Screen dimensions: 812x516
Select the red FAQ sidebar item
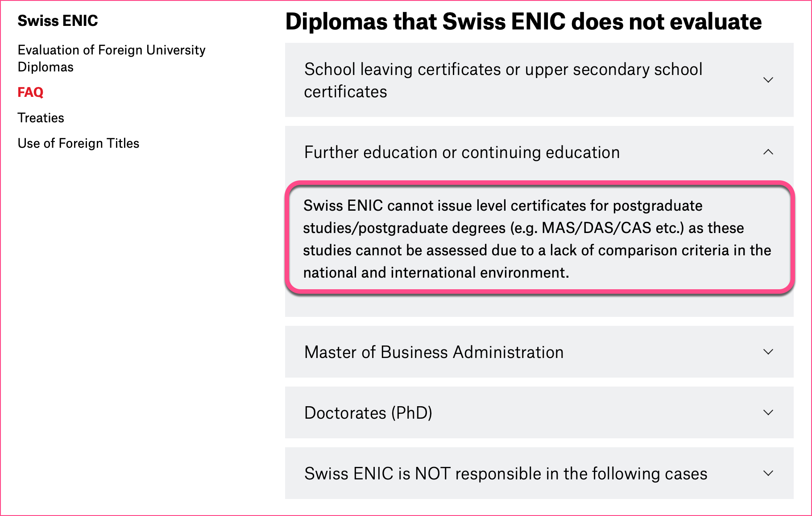pyautogui.click(x=30, y=92)
